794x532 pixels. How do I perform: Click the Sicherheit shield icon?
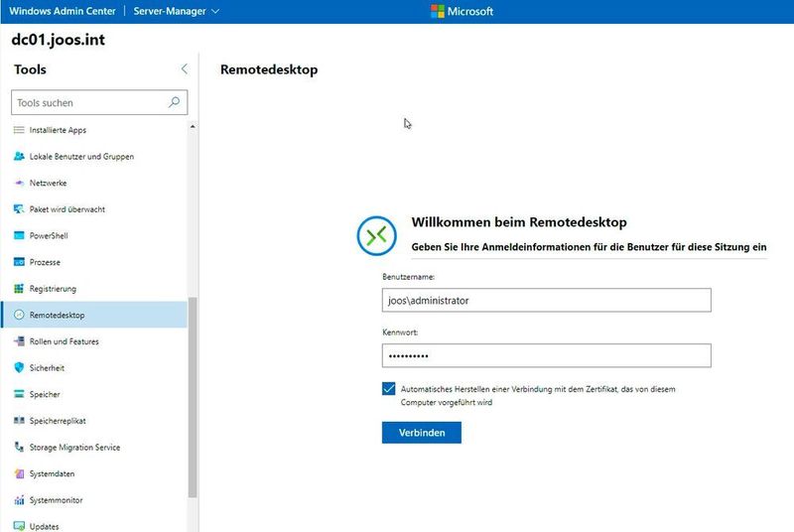tap(19, 368)
